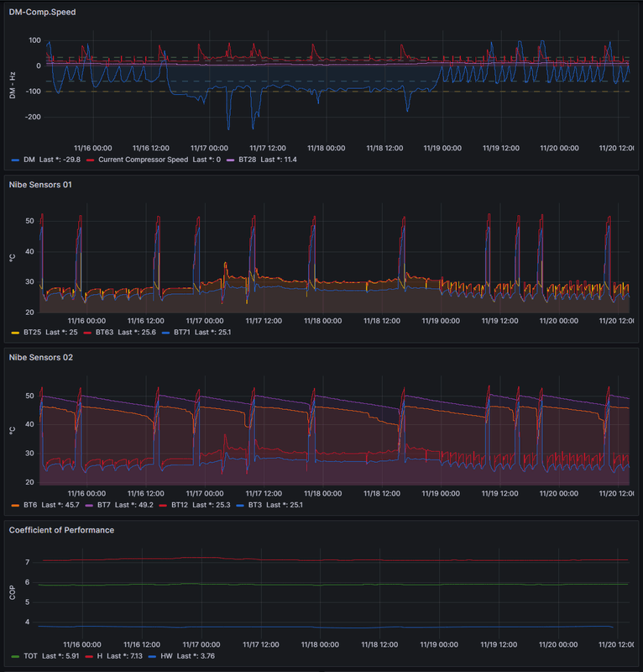Toggle BT3 series legend entry
643x672 pixels.
pos(255,505)
